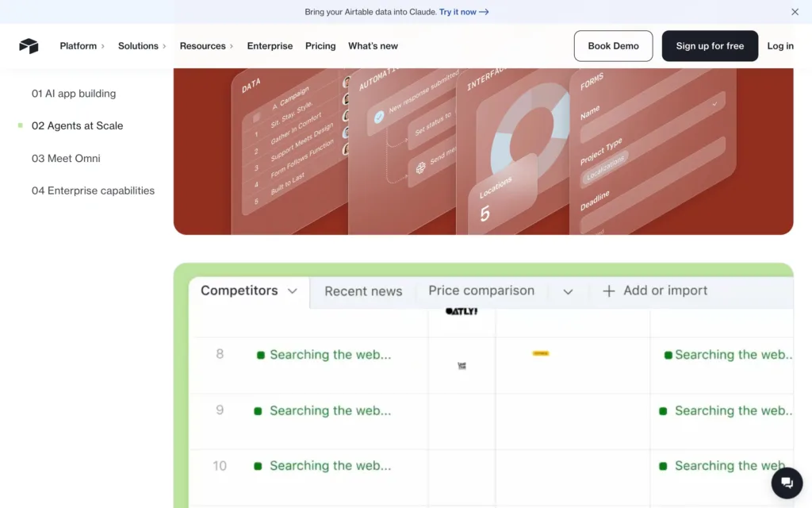Jump to 02 Agents at Scale section
This screenshot has height=508, width=812.
coord(77,126)
